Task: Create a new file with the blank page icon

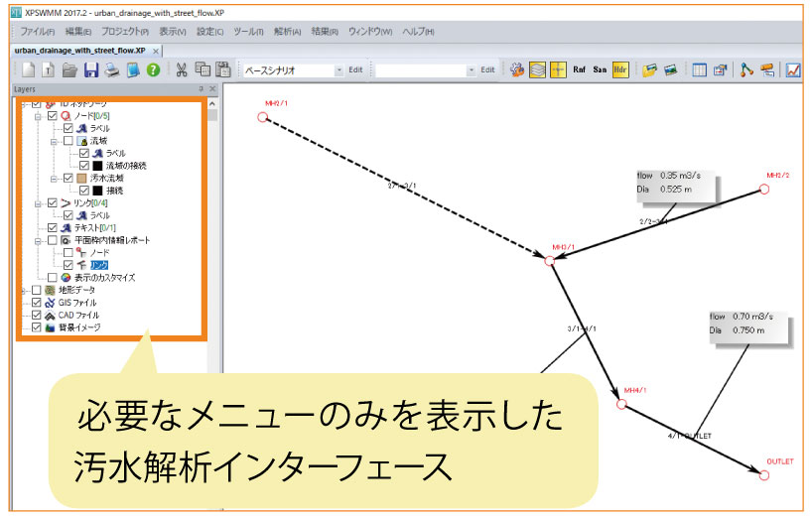Action: tap(29, 69)
